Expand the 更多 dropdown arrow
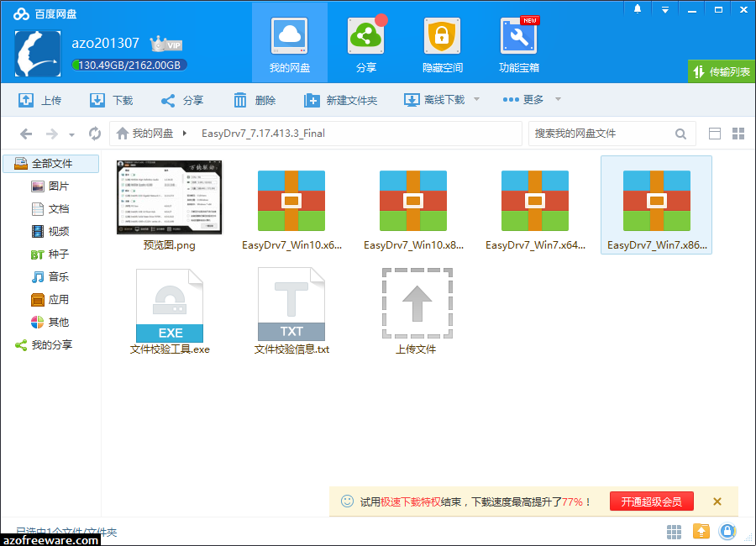The image size is (756, 546). click(x=559, y=99)
